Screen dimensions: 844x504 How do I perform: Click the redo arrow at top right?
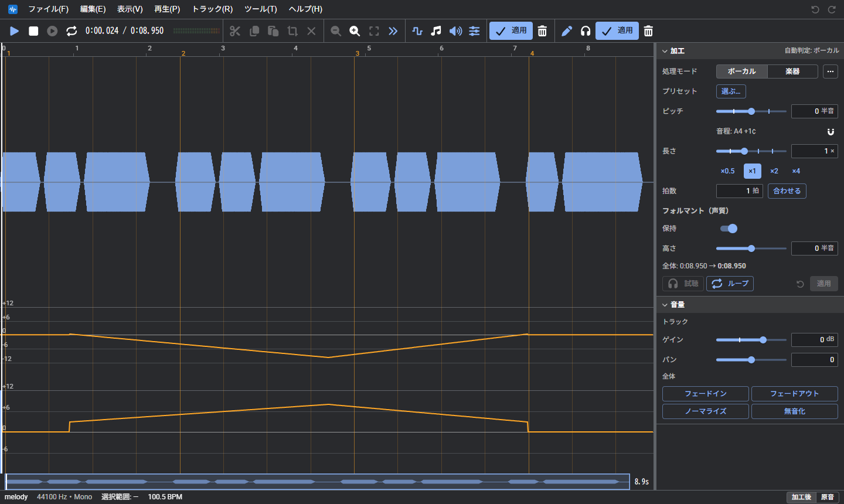click(x=832, y=9)
